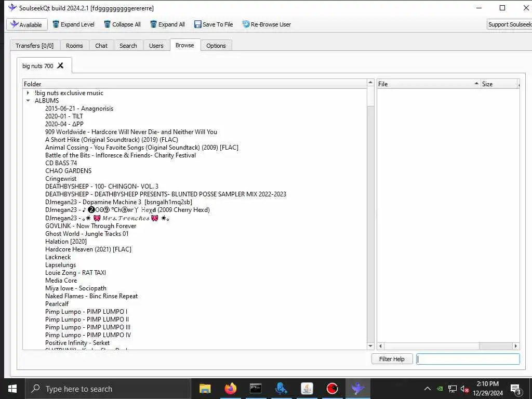Select Louie Zong - RAT TAXI folder

click(x=76, y=273)
